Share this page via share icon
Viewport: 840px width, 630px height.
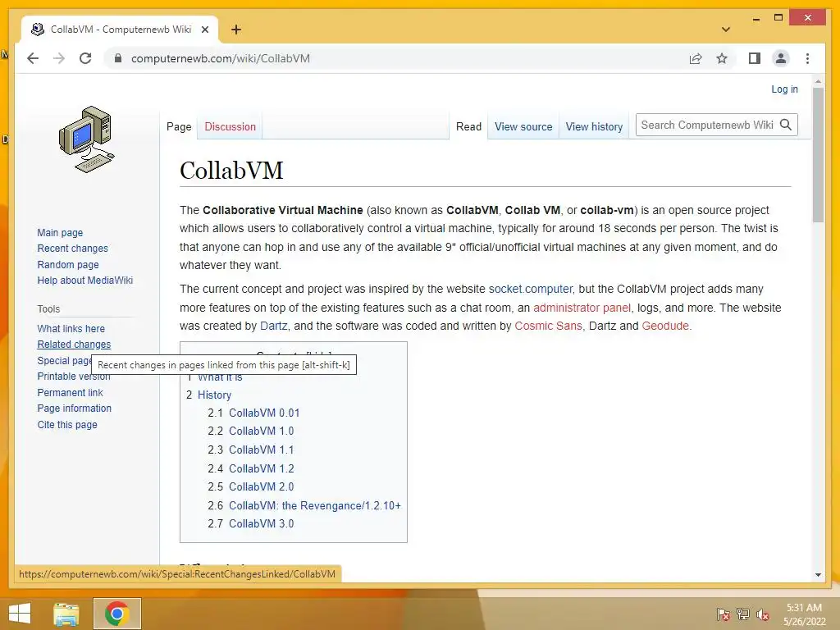click(x=696, y=58)
